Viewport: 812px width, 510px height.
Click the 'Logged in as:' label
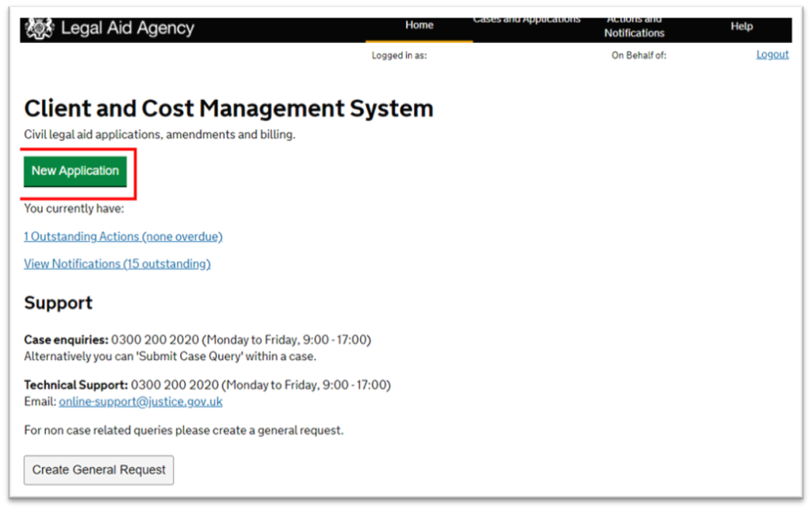click(399, 56)
